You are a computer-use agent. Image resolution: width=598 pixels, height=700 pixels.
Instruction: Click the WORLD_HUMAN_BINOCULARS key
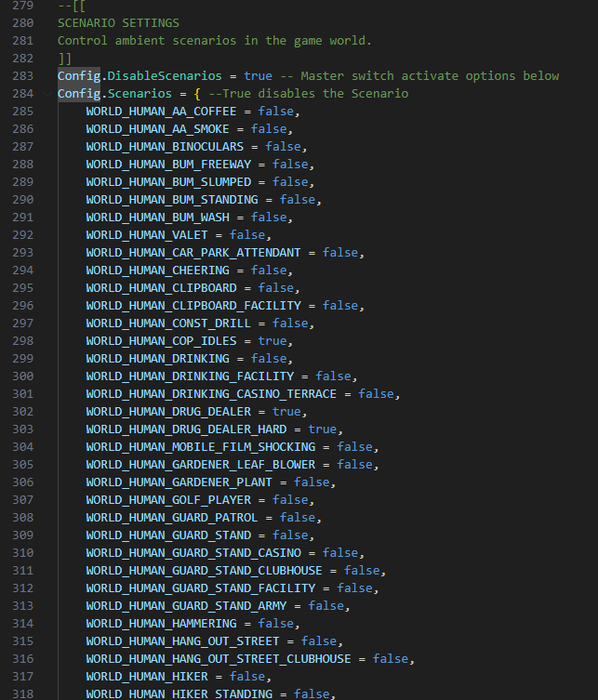coord(165,147)
